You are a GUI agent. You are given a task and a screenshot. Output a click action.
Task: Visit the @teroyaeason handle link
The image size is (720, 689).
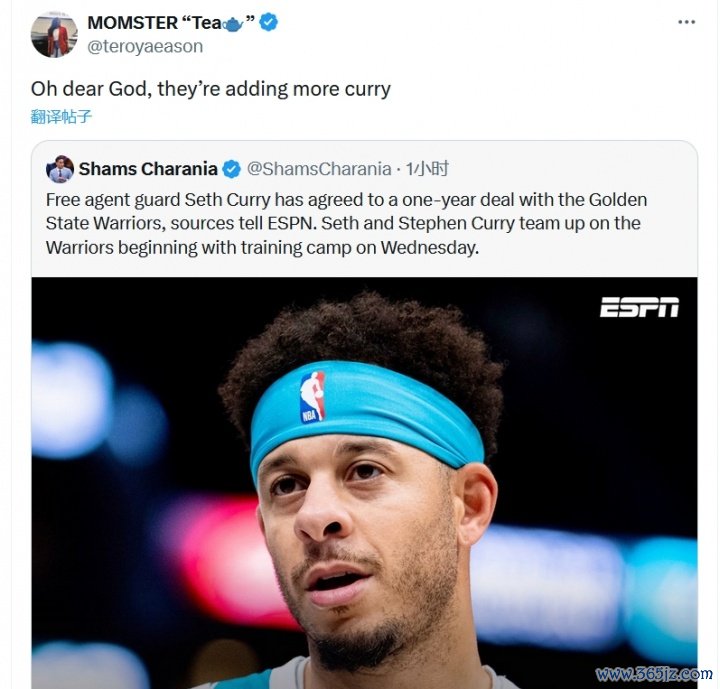coord(145,46)
